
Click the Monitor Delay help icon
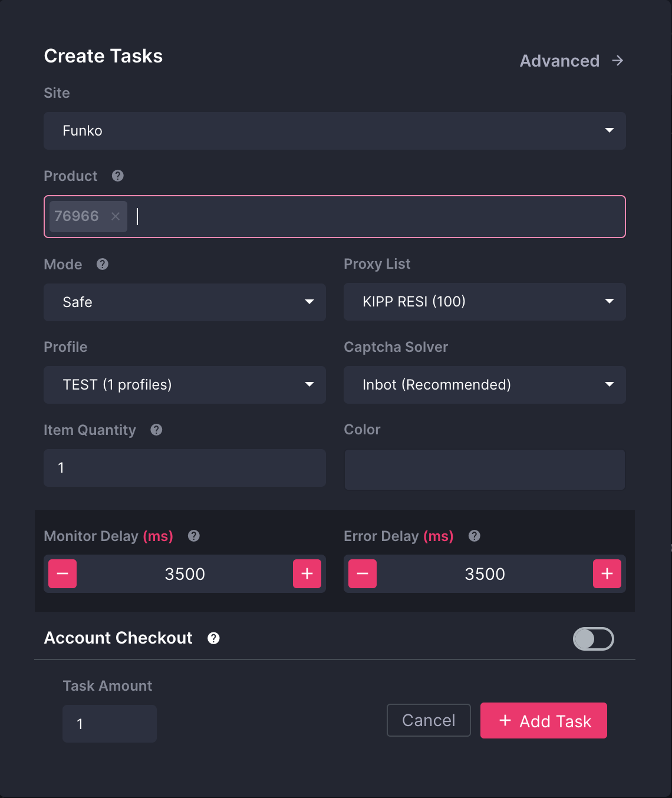pos(194,536)
